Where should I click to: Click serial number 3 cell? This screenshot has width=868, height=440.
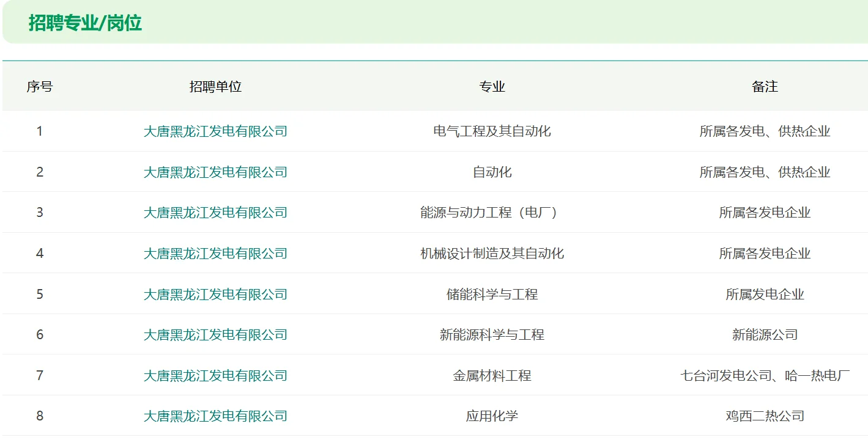pos(40,212)
